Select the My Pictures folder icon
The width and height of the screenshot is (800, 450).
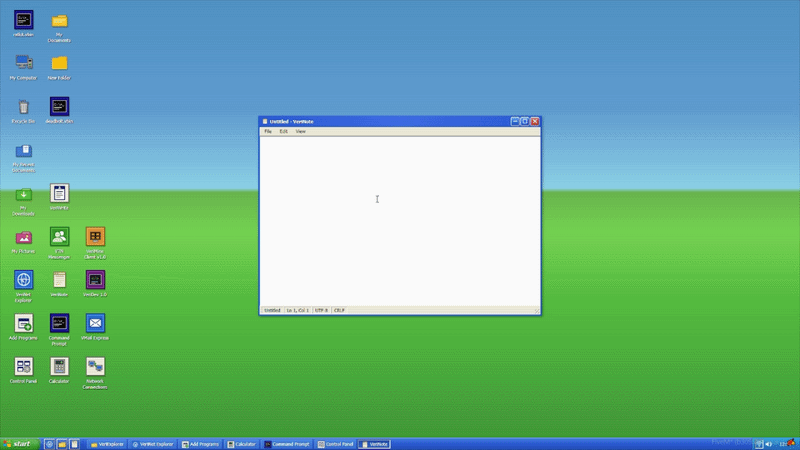coord(23,241)
